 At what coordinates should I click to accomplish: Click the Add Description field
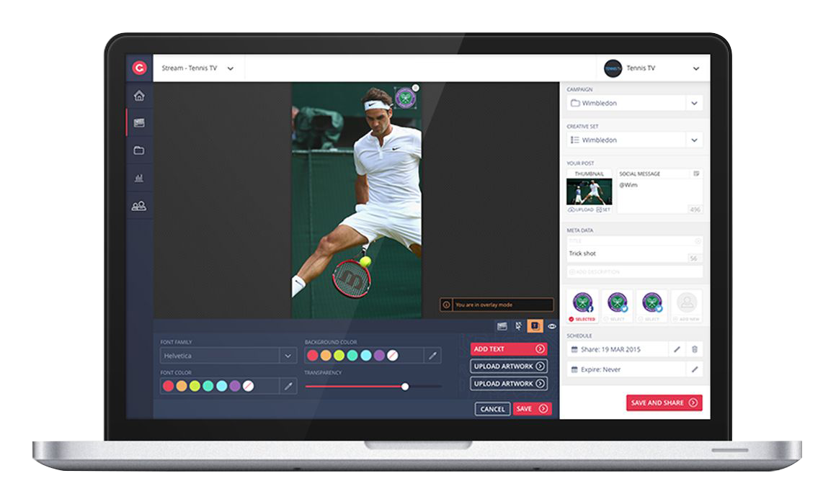(634, 271)
